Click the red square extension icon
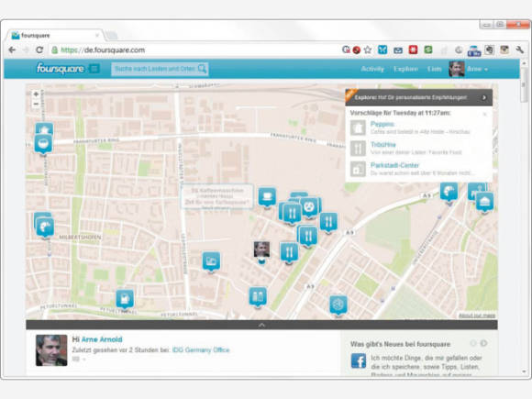532x399 pixels. click(x=413, y=50)
